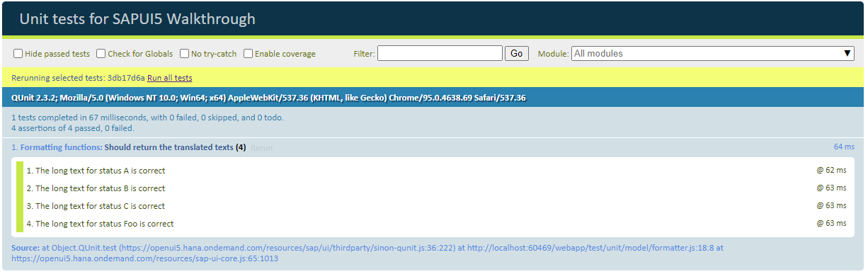Collapse the Should return the translated texts test

(x=169, y=147)
